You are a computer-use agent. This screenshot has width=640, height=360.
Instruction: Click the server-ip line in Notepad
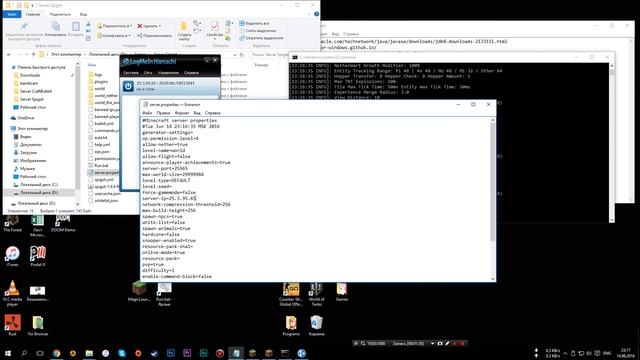pos(169,198)
